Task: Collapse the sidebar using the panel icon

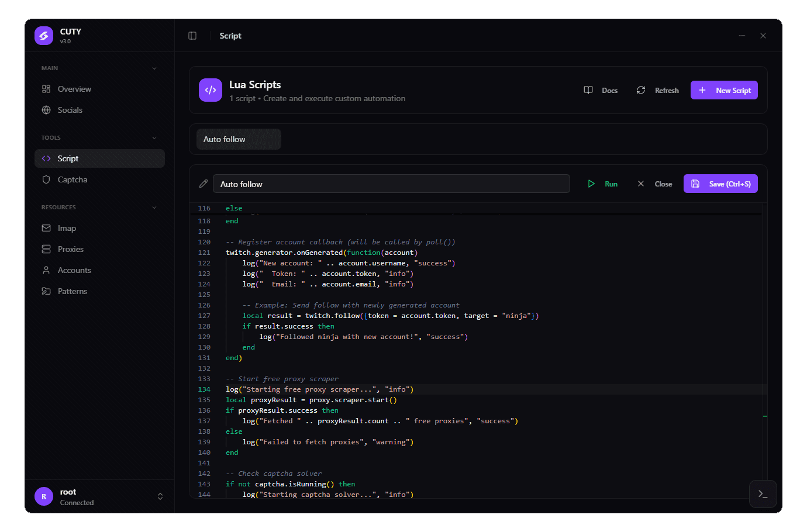Action: tap(192, 35)
